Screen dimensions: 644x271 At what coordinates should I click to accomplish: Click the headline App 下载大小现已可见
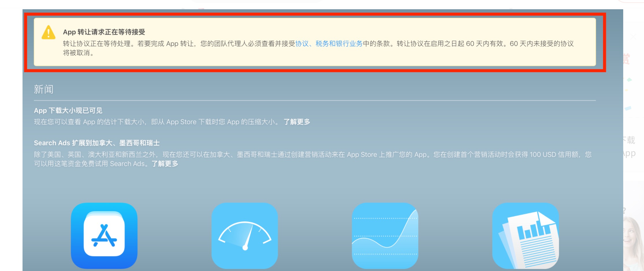(68, 111)
